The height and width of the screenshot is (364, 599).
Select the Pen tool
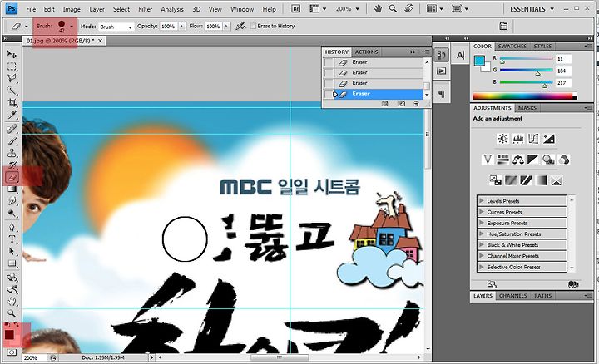pyautogui.click(x=12, y=227)
